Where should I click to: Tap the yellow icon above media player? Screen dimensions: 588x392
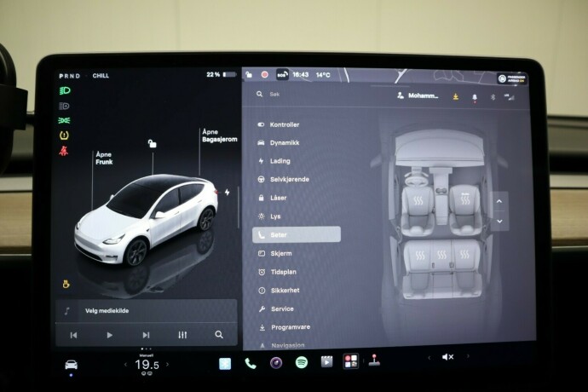coord(66,285)
